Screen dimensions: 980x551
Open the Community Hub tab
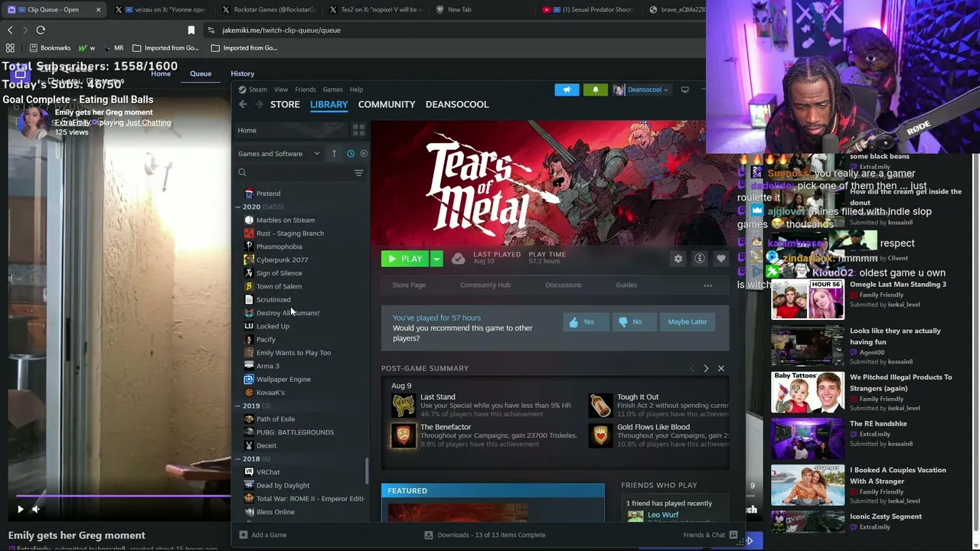(485, 285)
